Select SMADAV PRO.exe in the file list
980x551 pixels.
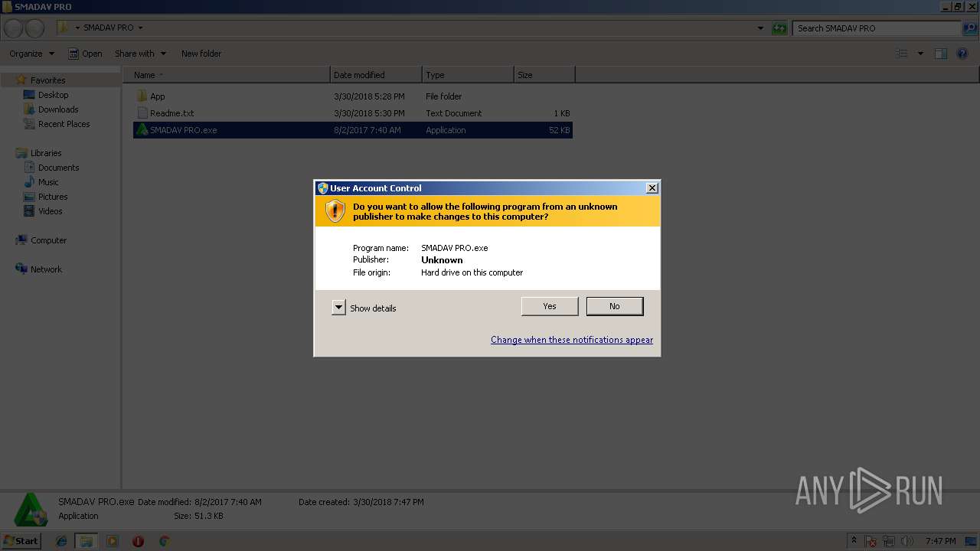coord(353,130)
